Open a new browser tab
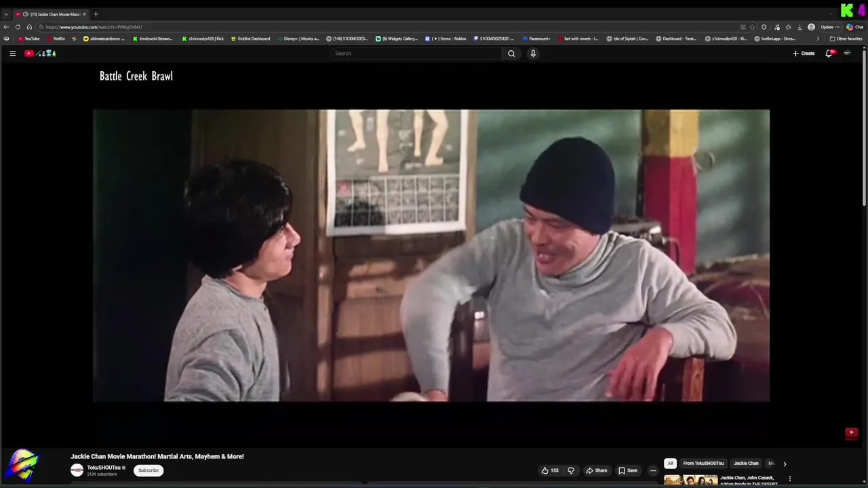The height and width of the screenshot is (488, 868). point(96,14)
